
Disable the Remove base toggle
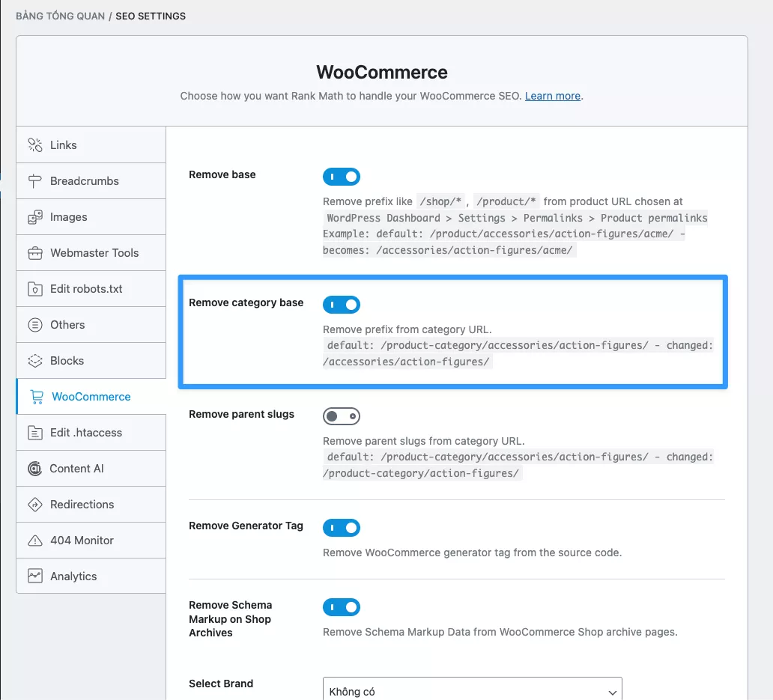point(342,176)
